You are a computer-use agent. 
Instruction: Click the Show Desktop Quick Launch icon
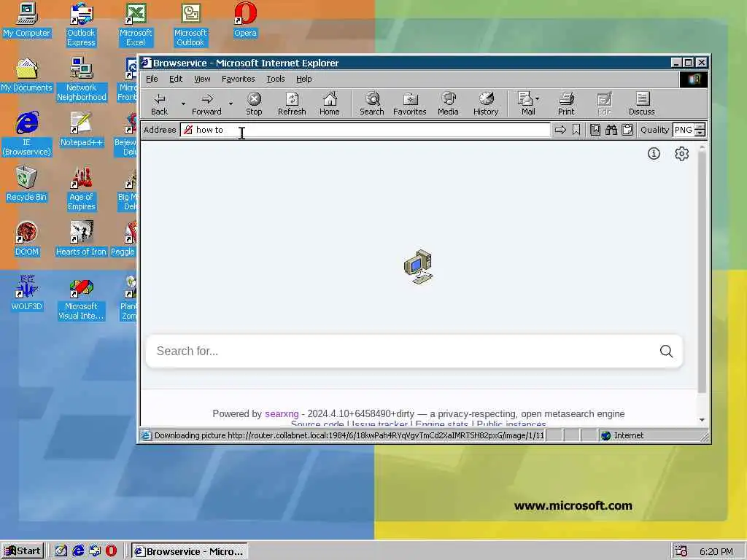pyautogui.click(x=61, y=551)
